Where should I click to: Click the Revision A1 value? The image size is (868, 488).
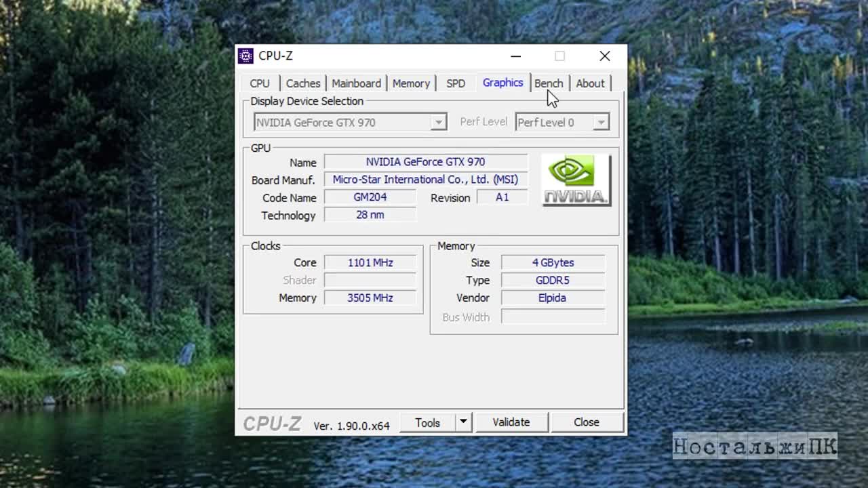coord(502,197)
